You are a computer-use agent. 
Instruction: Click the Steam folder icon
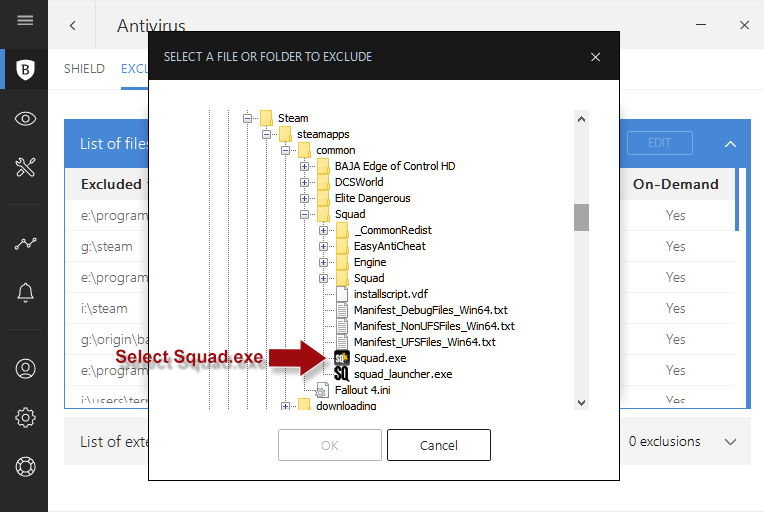click(x=266, y=118)
